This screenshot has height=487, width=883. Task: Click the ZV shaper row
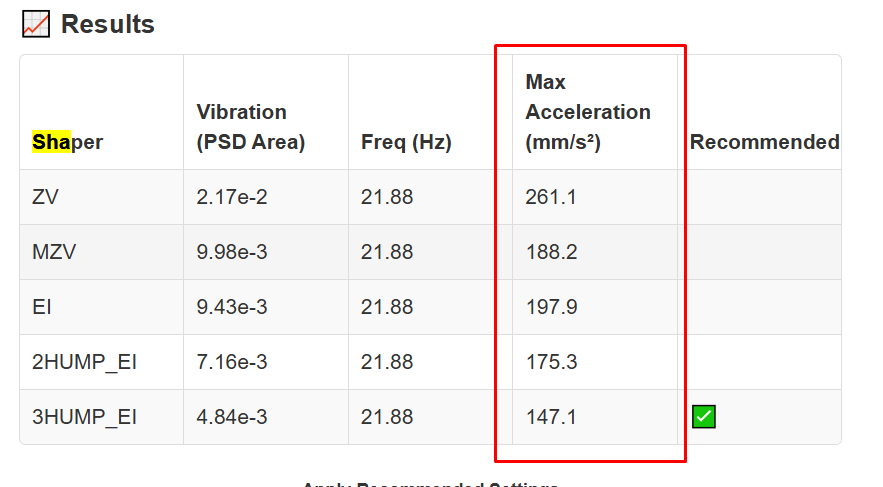coord(45,197)
